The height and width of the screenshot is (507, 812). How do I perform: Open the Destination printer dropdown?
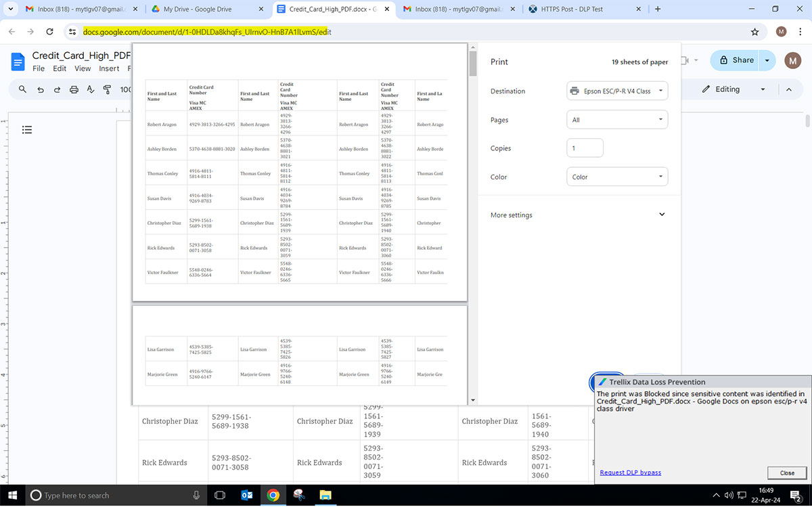point(616,91)
